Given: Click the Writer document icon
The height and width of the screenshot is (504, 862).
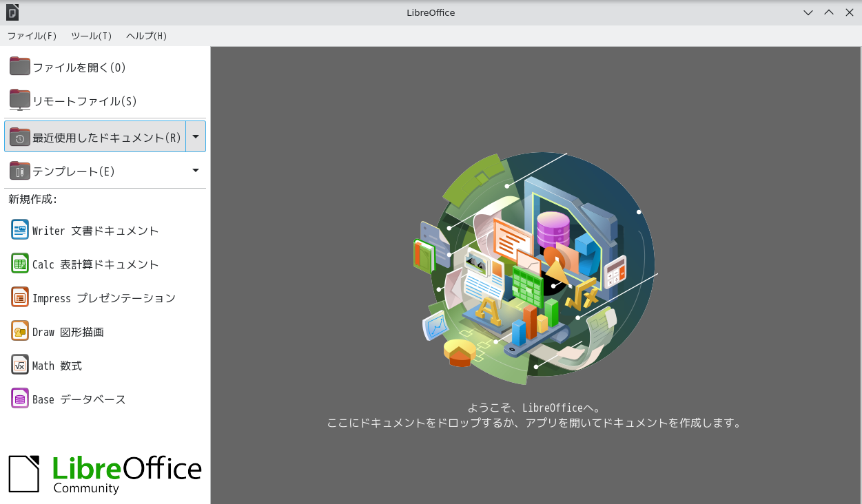Looking at the screenshot, I should (x=20, y=230).
